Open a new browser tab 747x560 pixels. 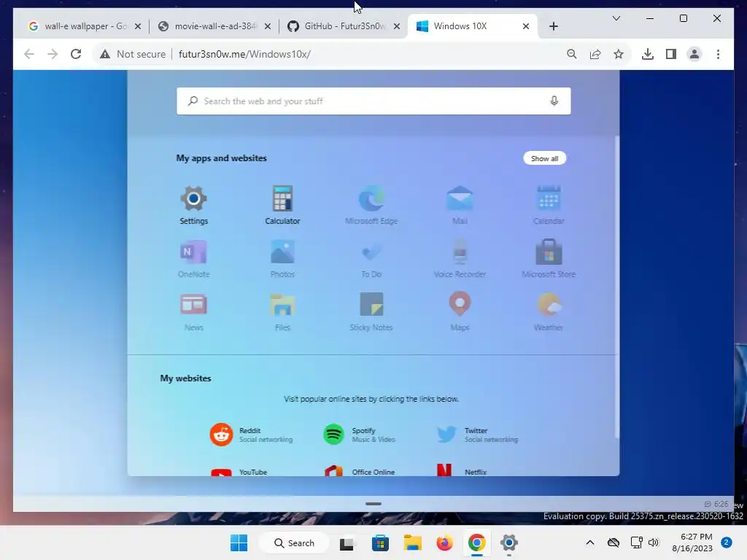click(554, 26)
